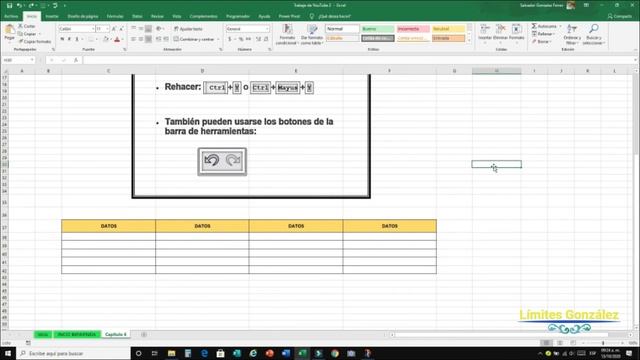Open the Archivo tab

tap(11, 16)
